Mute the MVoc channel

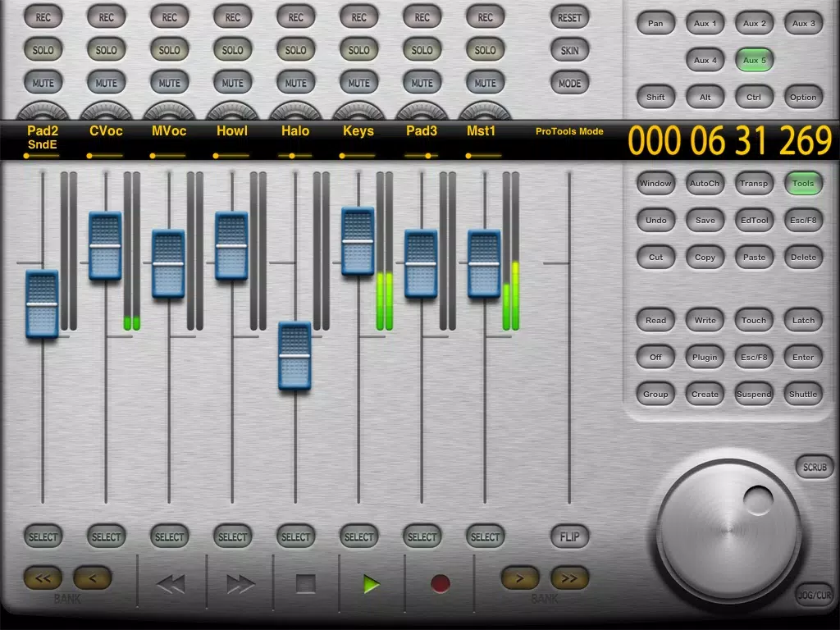tap(169, 83)
